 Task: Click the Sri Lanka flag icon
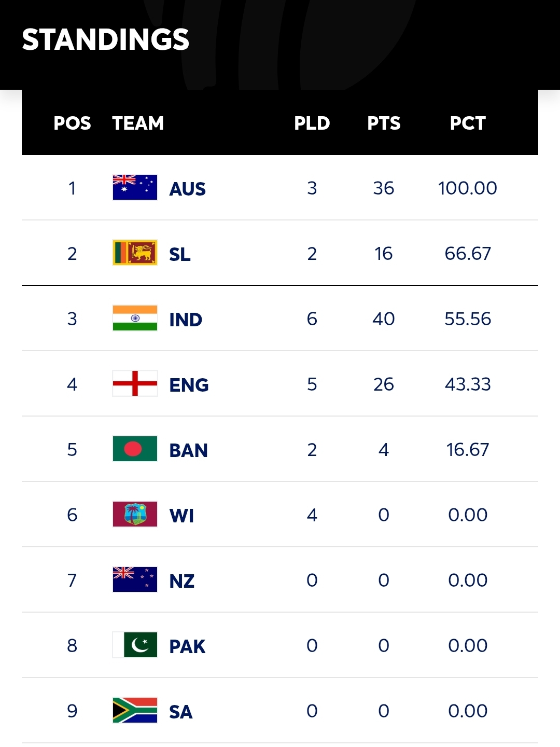135,253
